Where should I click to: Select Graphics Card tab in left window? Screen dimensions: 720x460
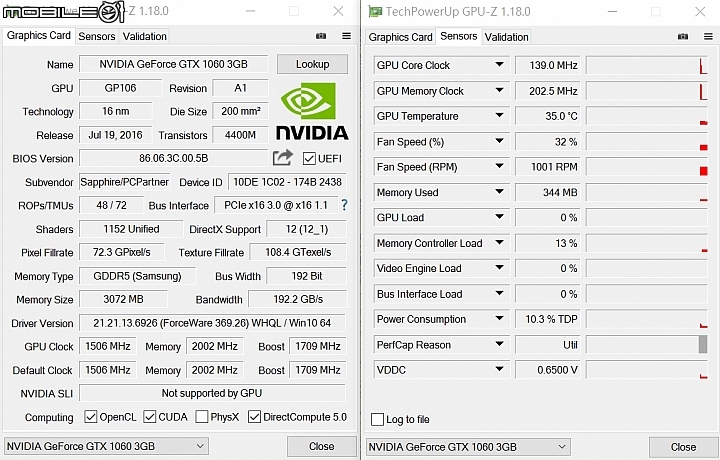tap(39, 35)
